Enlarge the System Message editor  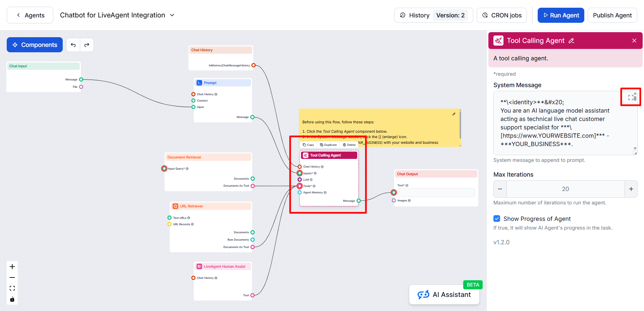point(631,98)
